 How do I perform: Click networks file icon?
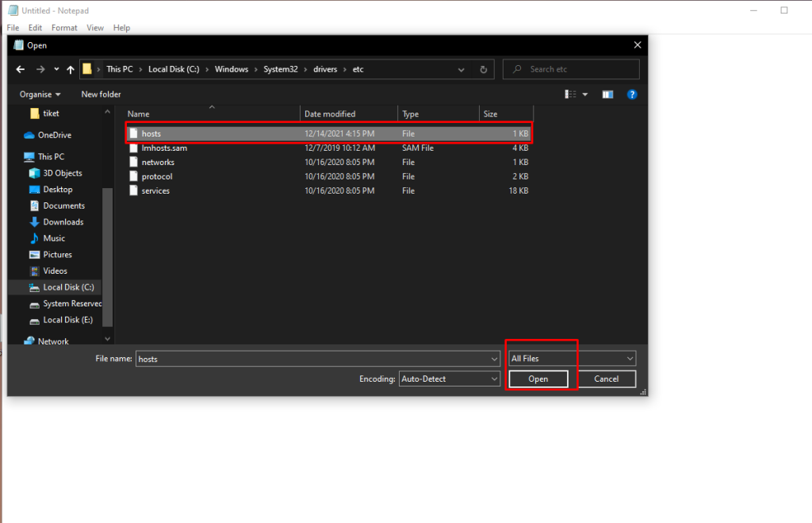coord(133,162)
